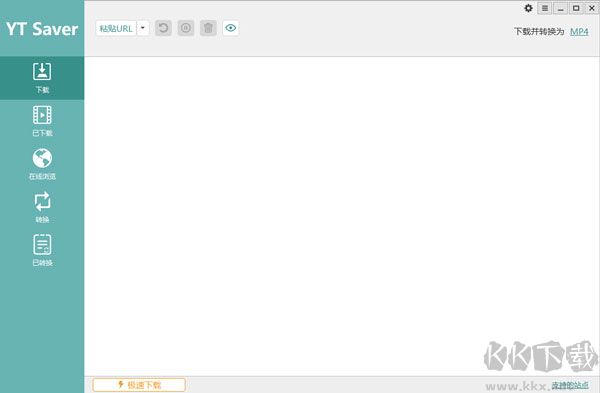Viewport: 600px width, 393px height.
Task: Click the 粘贴URL paste button
Action: [x=116, y=28]
